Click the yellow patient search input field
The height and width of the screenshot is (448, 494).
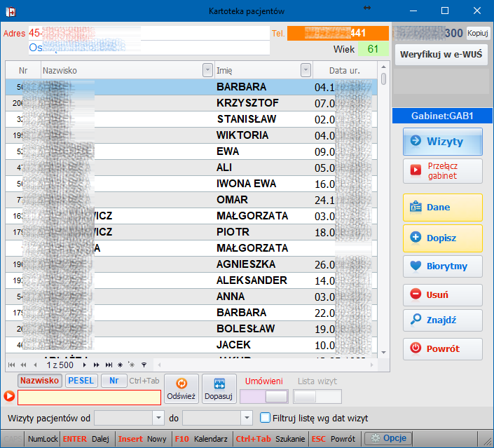(x=89, y=397)
